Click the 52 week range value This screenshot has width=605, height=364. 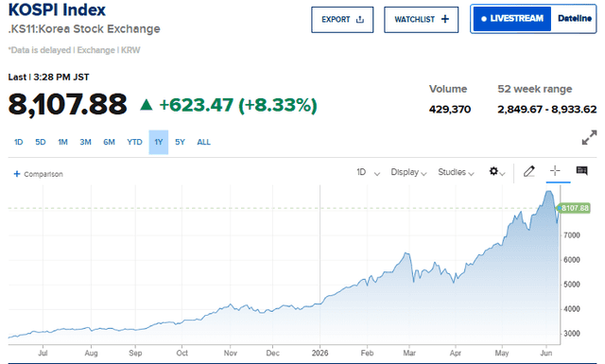pos(546,110)
